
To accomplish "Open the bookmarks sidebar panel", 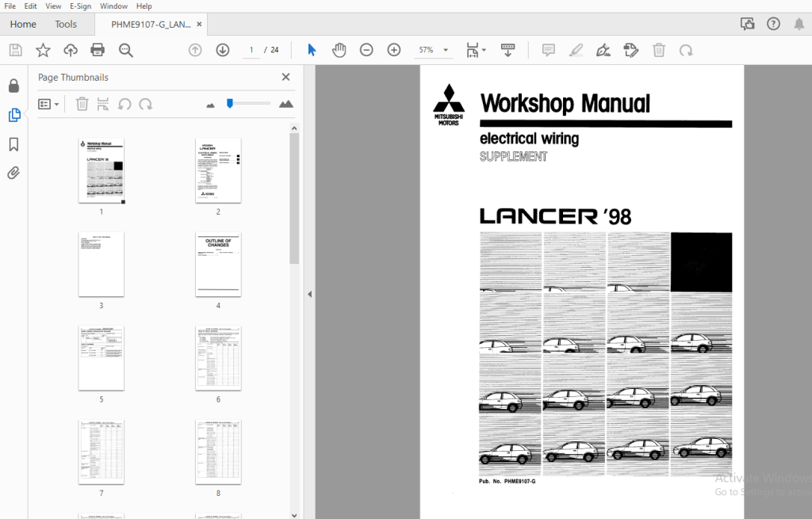I will [14, 144].
